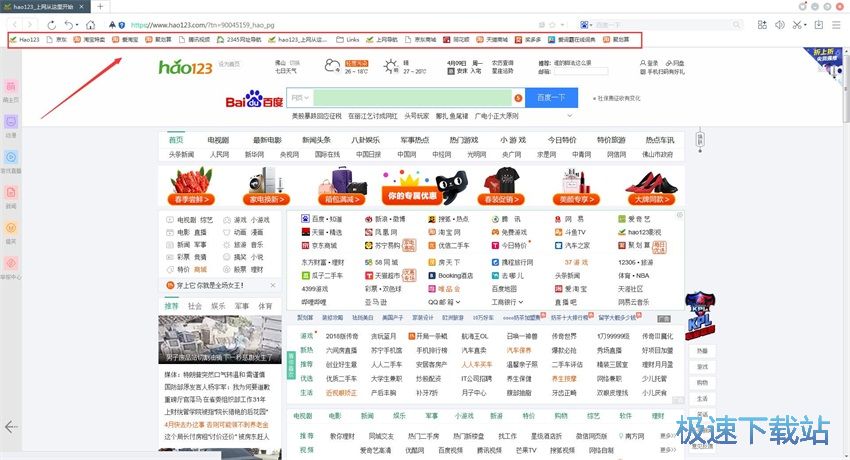Open bookmark star dropdown arrow

(x=562, y=25)
